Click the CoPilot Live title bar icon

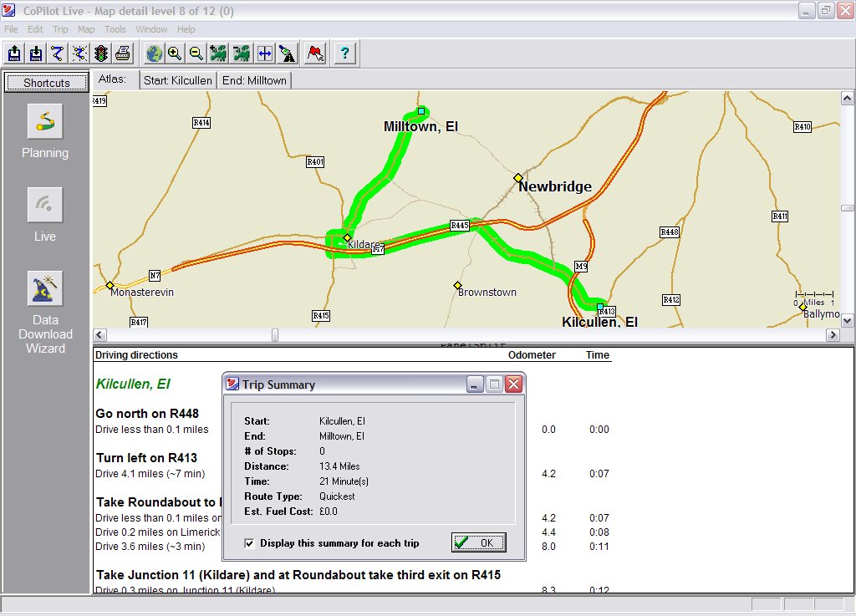pyautogui.click(x=8, y=10)
